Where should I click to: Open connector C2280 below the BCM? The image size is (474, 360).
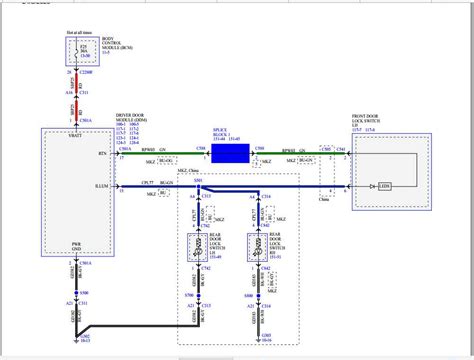coord(86,72)
